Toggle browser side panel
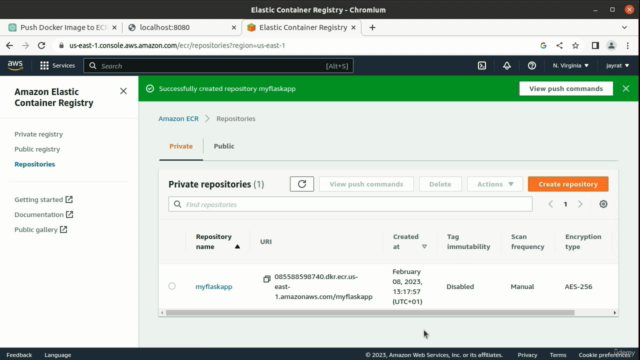Image resolution: width=640 pixels, height=360 pixels. point(595,45)
